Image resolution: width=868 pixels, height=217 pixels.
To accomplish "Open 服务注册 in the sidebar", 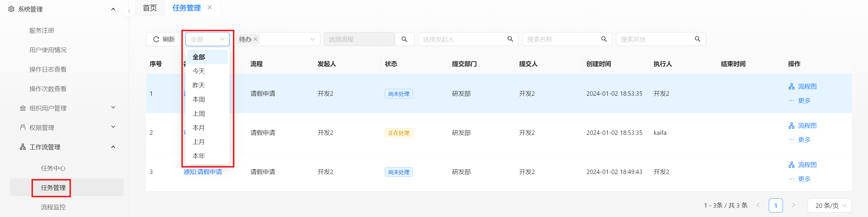I will coord(42,31).
